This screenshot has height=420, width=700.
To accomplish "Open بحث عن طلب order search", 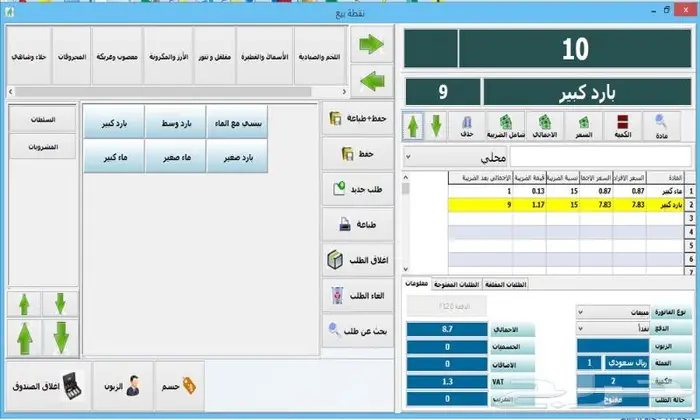I will pos(358,331).
